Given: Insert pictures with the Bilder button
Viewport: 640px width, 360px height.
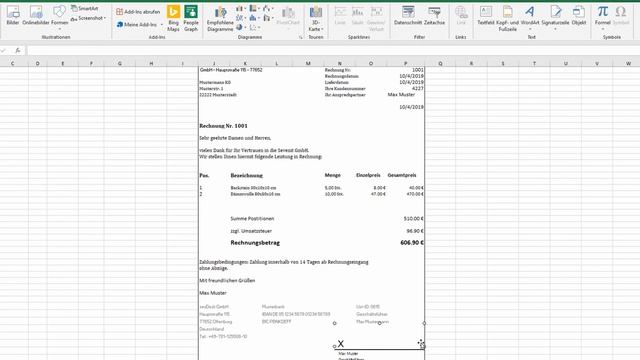Looking at the screenshot, I should (13, 16).
